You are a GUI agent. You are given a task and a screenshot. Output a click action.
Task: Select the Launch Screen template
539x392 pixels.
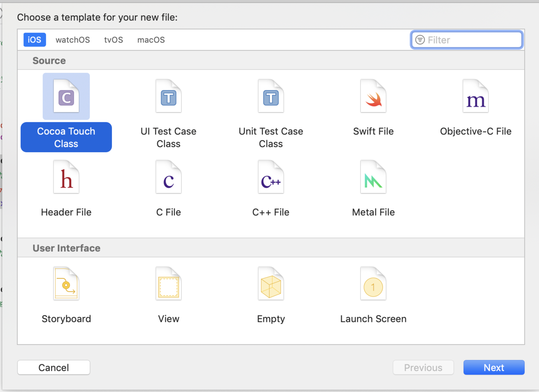click(373, 284)
